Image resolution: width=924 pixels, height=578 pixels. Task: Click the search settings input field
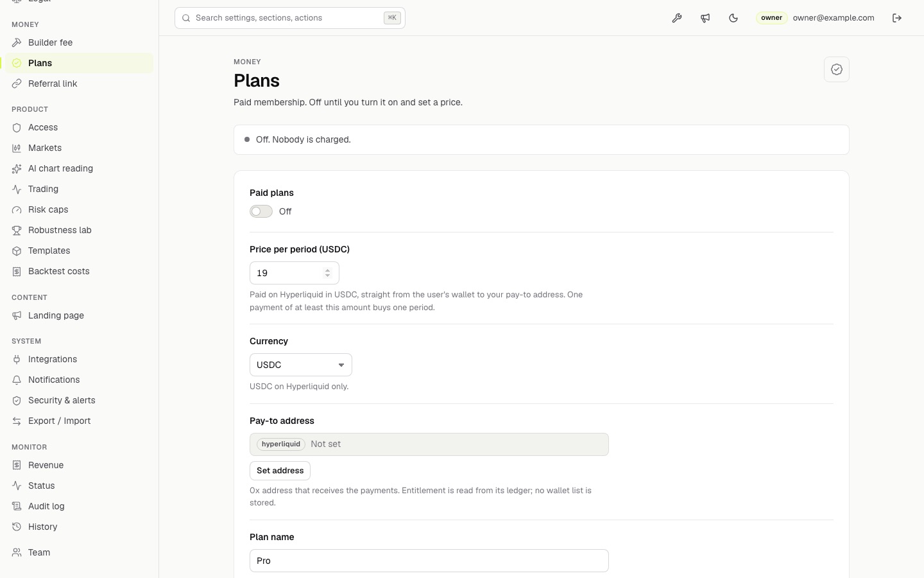(290, 18)
